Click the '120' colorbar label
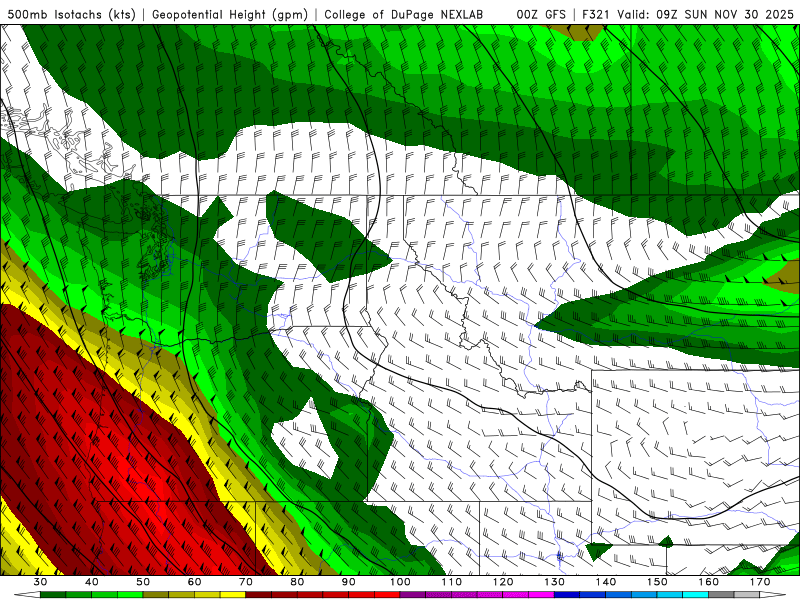Screen dimensions: 800x600 503,582
